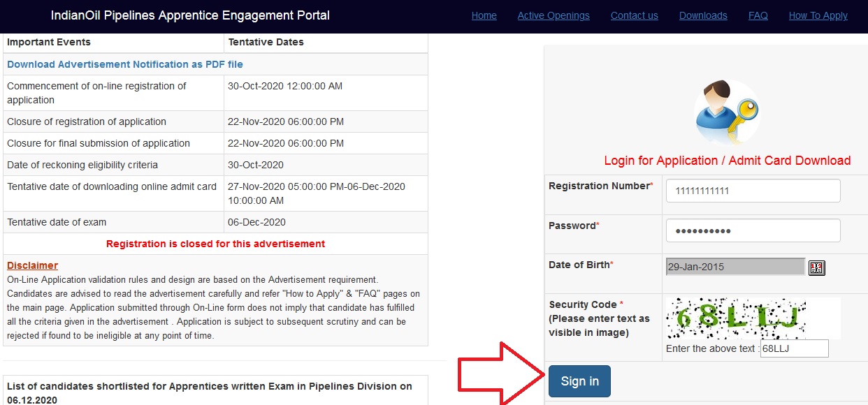Click the 'Enter the above text' label
Image resolution: width=868 pixels, height=405 pixels.
[x=712, y=348]
